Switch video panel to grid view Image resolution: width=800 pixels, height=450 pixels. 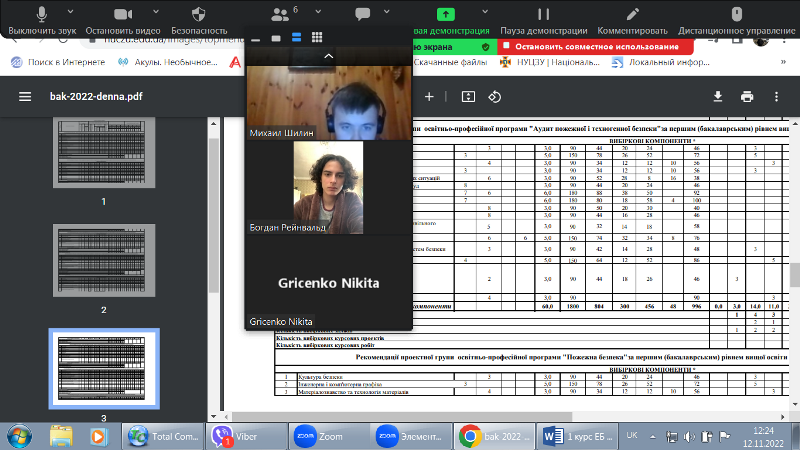[316, 37]
